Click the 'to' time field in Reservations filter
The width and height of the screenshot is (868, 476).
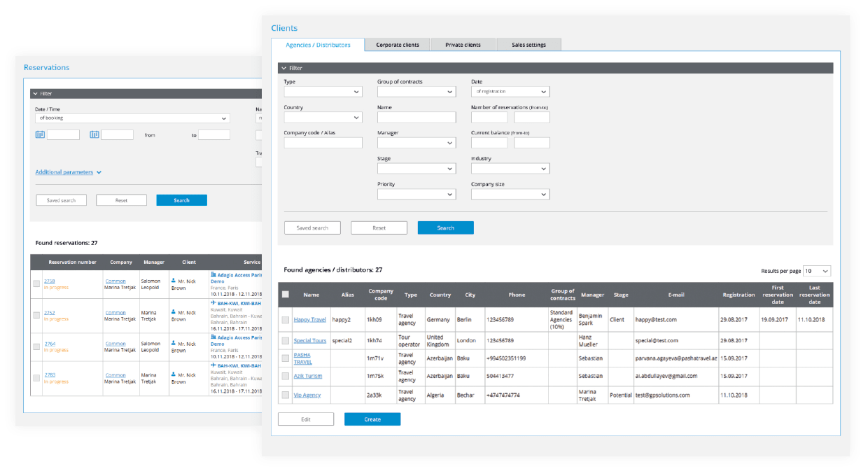pyautogui.click(x=214, y=135)
